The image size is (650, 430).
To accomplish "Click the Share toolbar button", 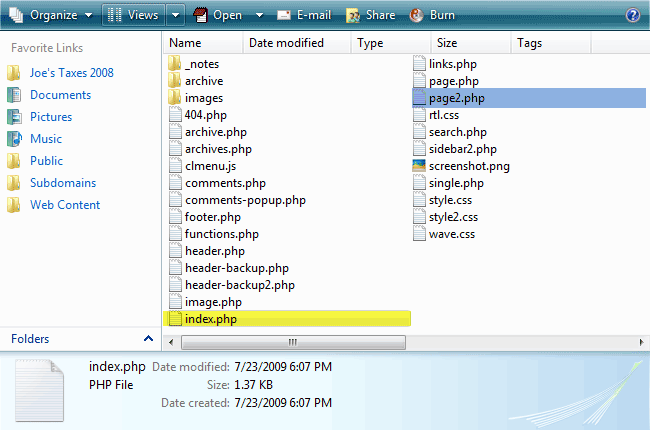I will pyautogui.click(x=371, y=15).
